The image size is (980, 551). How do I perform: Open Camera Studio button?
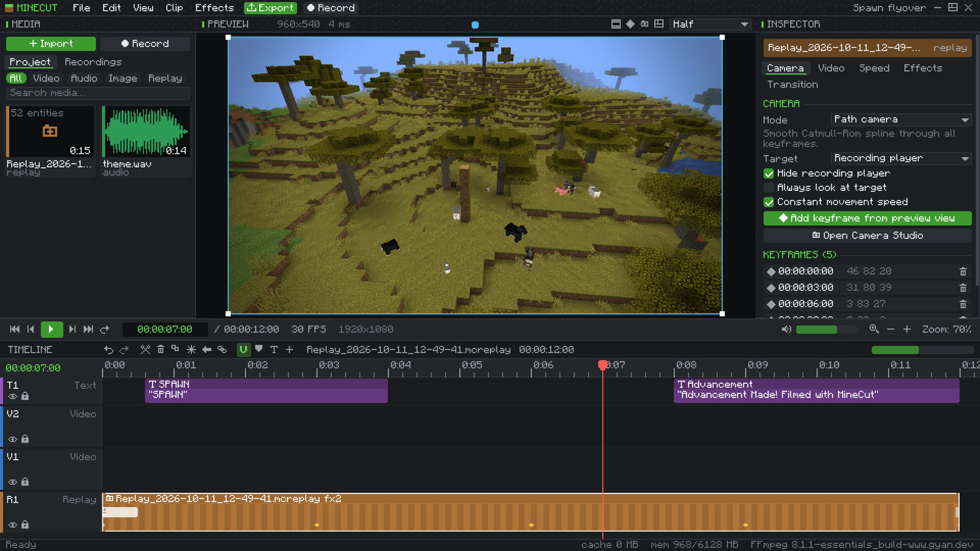click(867, 235)
